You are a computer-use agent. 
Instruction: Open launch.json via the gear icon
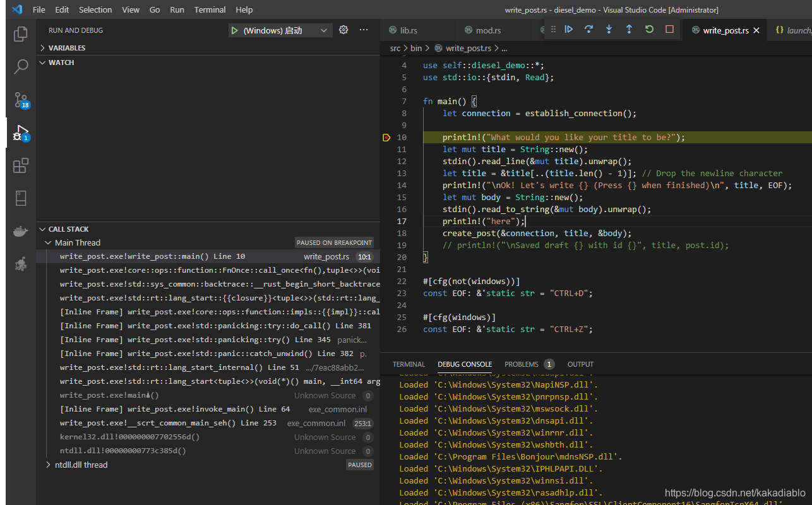point(343,30)
